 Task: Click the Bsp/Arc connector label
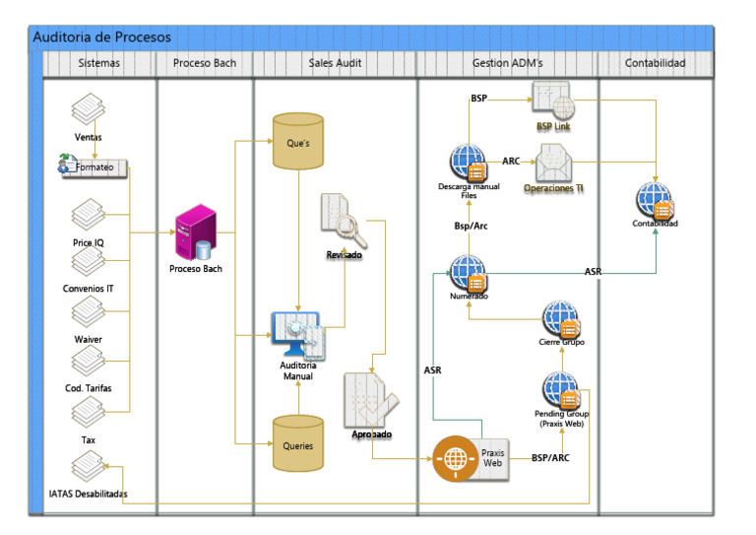(x=471, y=226)
